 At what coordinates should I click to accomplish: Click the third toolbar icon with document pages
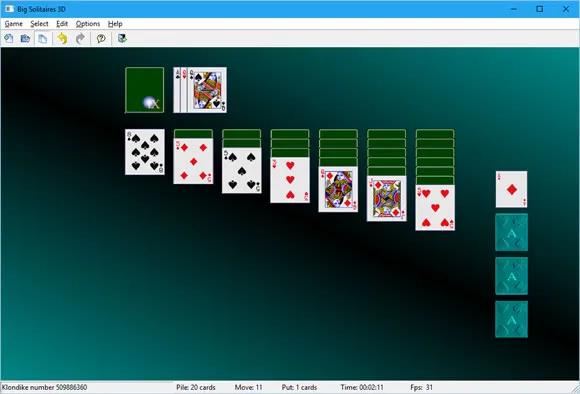pos(43,38)
